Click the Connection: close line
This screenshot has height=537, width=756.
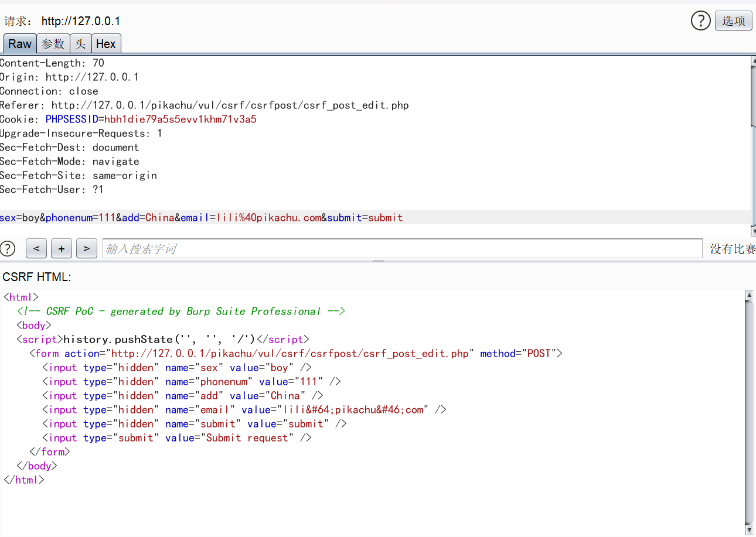point(49,91)
